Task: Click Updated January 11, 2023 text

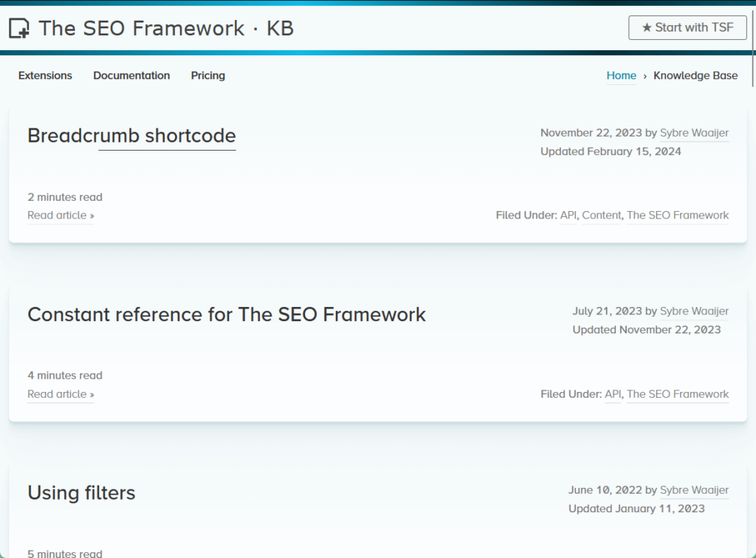Action: (636, 509)
